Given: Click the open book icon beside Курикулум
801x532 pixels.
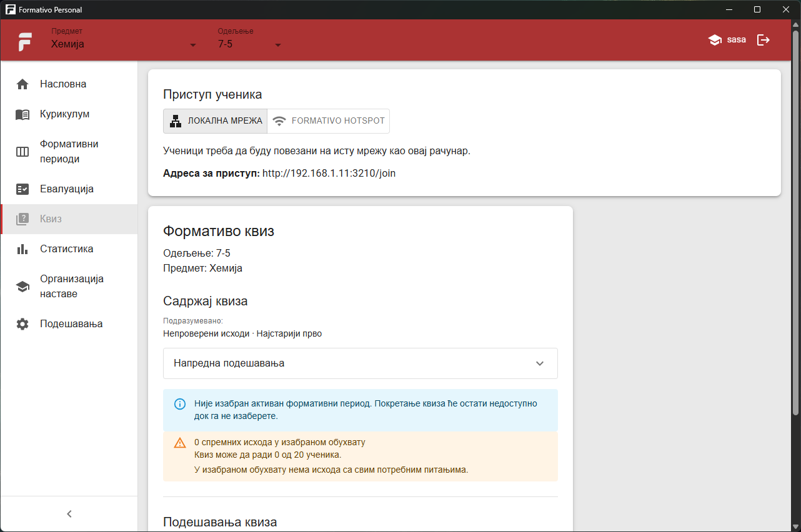Looking at the screenshot, I should [22, 114].
